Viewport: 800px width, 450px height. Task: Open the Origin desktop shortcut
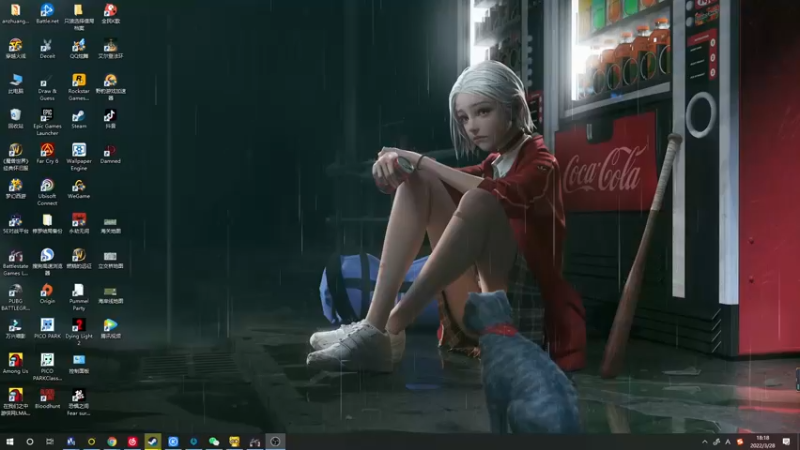pos(47,294)
